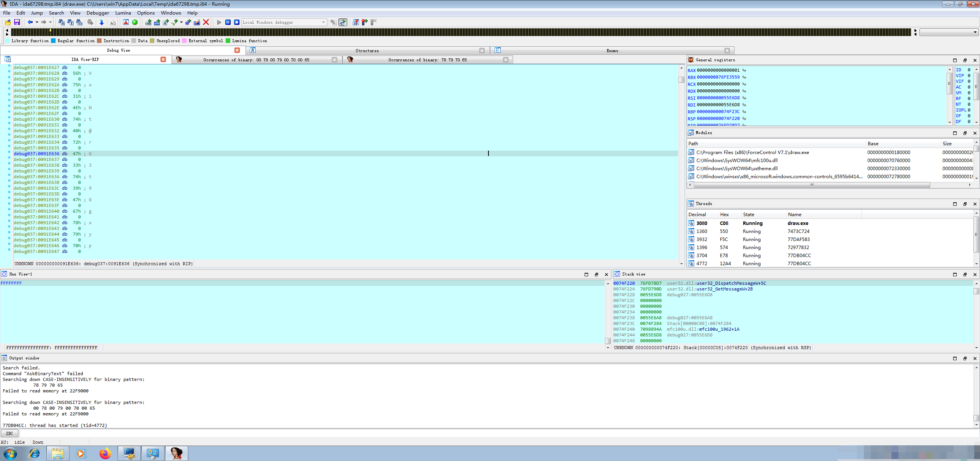Open the back navigation history dropdown
The image size is (980, 461).
pyautogui.click(x=37, y=22)
